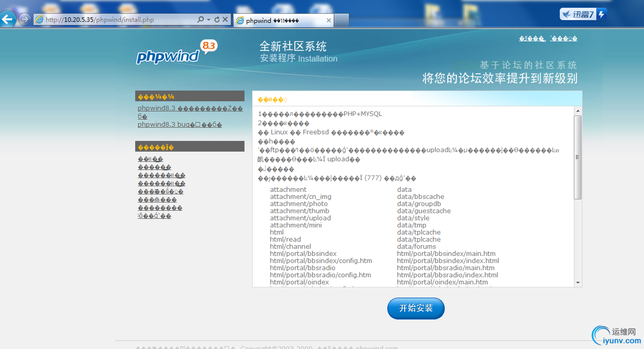Click the text 'html/portal/bbsindex/config.htm'
Viewport: 644px width, 349px height.
[x=321, y=261]
